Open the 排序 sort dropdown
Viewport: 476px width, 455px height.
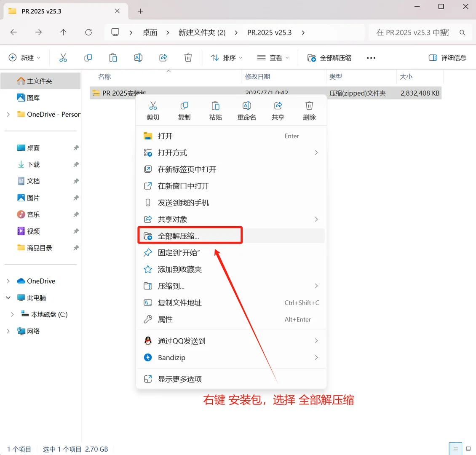point(226,57)
